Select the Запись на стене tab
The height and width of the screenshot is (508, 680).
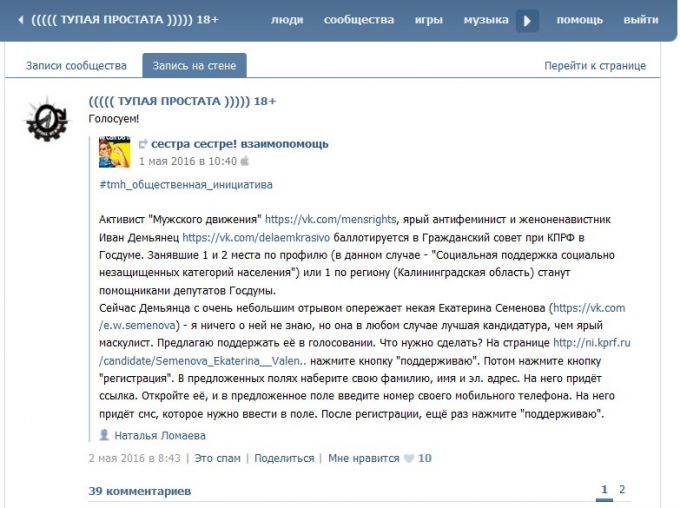194,66
